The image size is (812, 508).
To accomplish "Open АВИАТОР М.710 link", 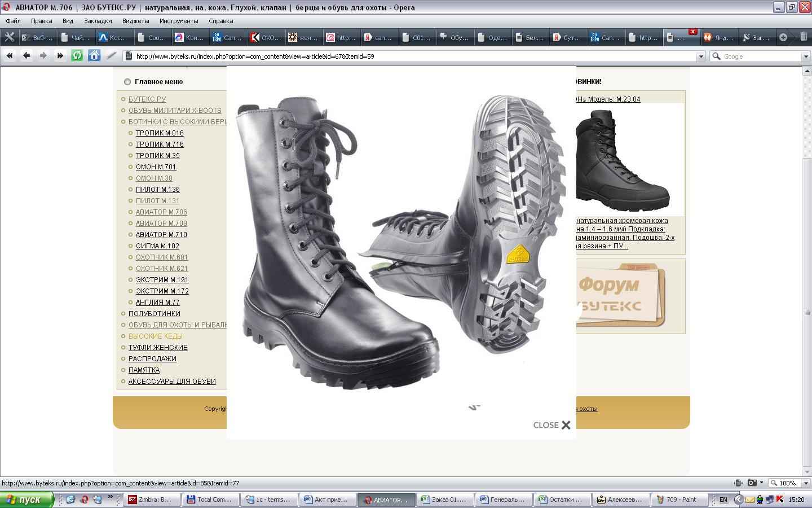I will click(161, 235).
